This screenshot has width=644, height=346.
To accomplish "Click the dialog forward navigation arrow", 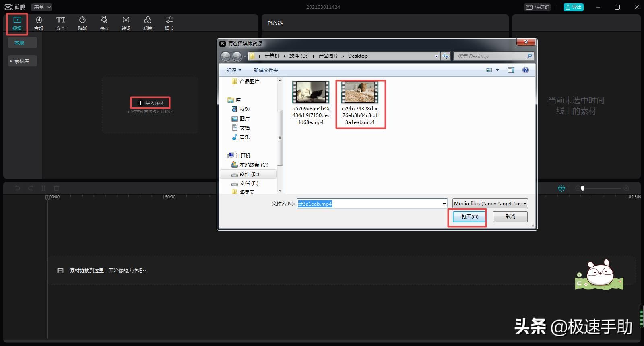I will 237,56.
